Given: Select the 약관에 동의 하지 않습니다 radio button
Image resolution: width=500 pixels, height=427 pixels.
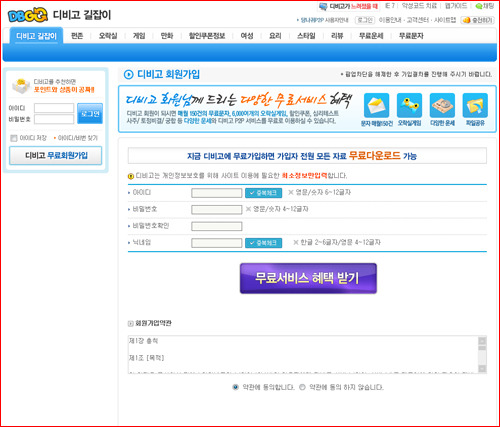Looking at the screenshot, I should point(302,387).
